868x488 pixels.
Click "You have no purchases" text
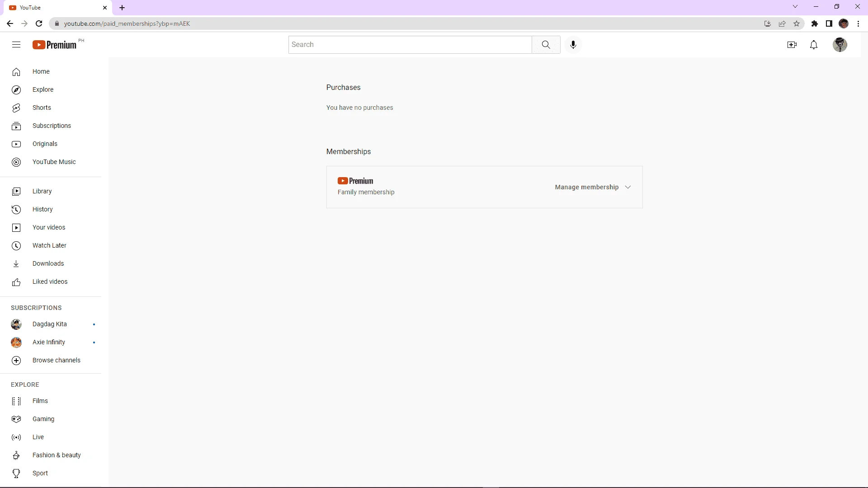point(360,108)
